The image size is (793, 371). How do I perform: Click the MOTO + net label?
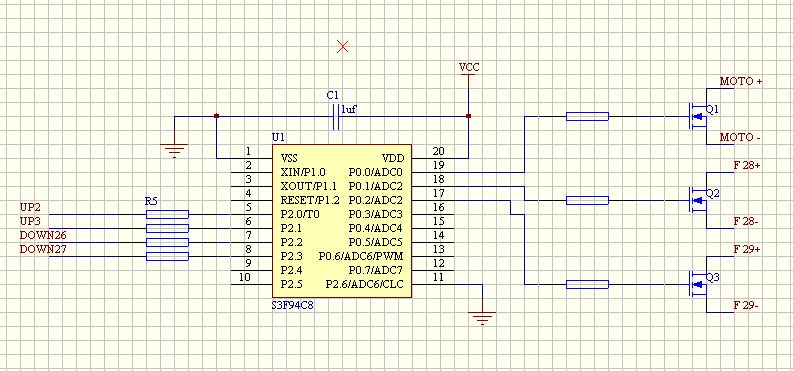[x=741, y=81]
